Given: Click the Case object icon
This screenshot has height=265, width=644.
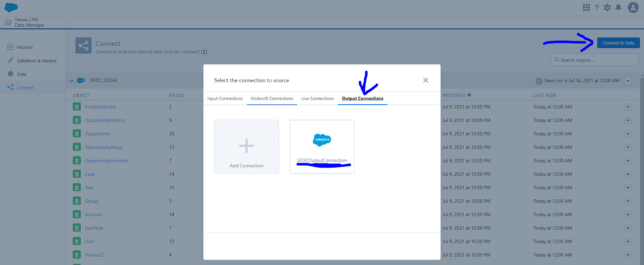Looking at the screenshot, I should tap(76, 174).
